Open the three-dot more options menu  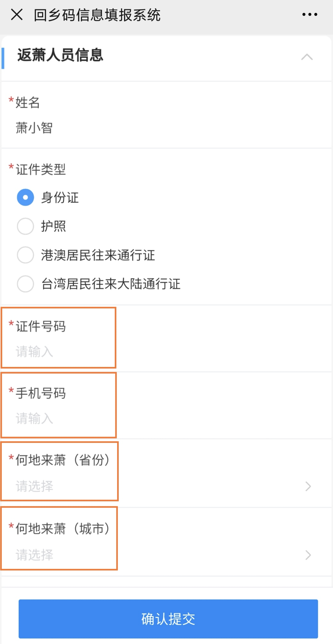[x=310, y=14]
